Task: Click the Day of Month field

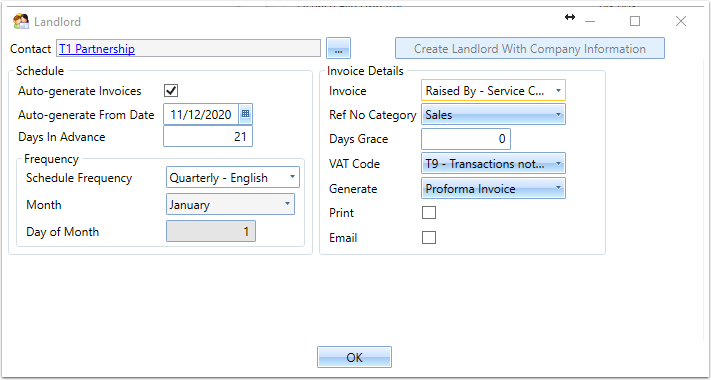Action: pos(211,231)
